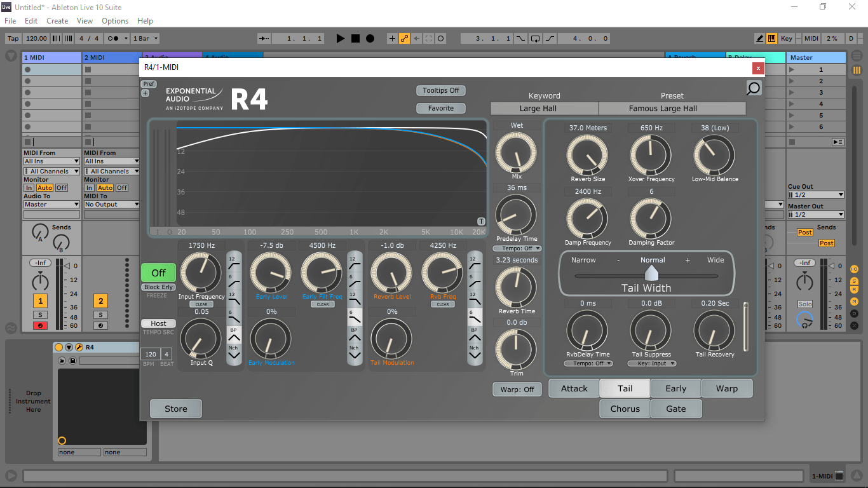Open Tail Suppress Key: Input dropdown
Screen dimensions: 868x488
coord(651,363)
